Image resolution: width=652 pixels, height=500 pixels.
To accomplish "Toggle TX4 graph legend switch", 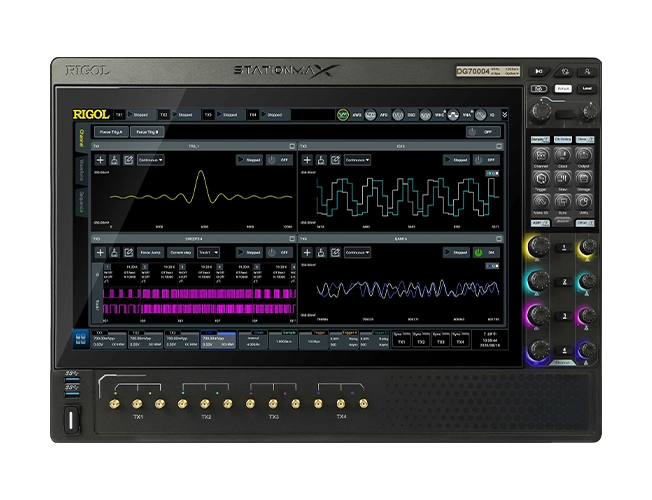I will [x=492, y=266].
